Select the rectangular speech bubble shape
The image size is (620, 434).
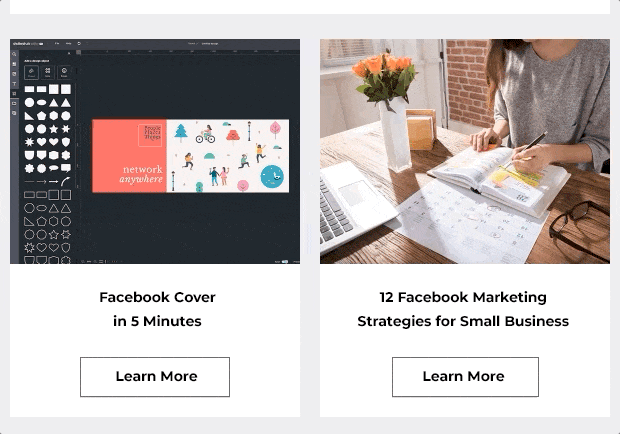pyautogui.click(x=66, y=168)
